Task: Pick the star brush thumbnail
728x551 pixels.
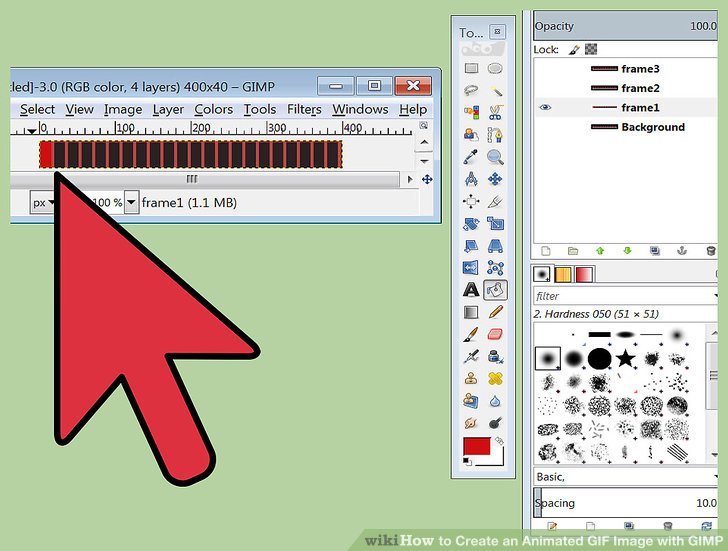Action: pos(625,358)
